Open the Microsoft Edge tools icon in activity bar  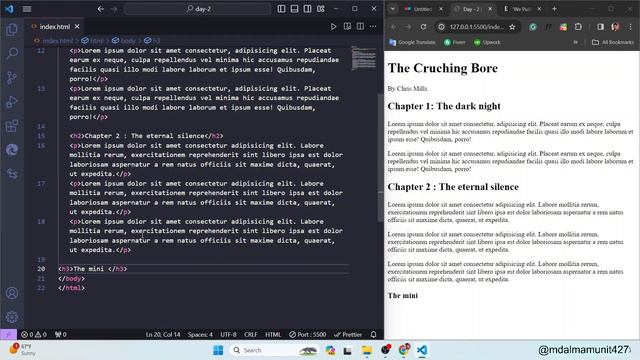pos(12,150)
